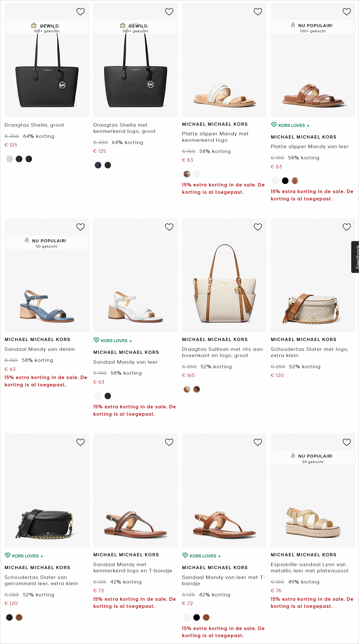Click heart icon on Platte slipper Mandy van leer
The width and height of the screenshot is (359, 644).
coord(346,12)
